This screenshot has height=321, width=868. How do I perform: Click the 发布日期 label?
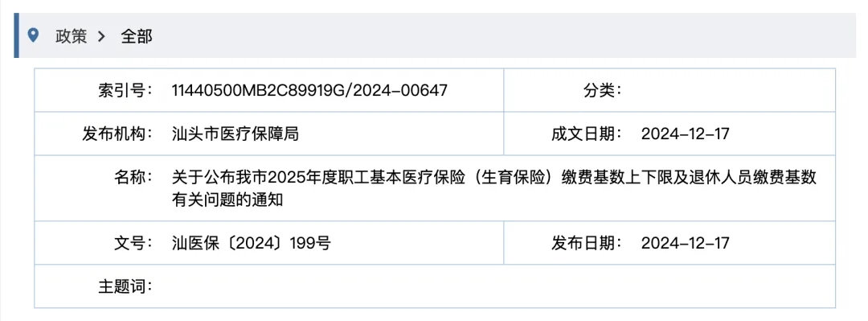[586, 243]
